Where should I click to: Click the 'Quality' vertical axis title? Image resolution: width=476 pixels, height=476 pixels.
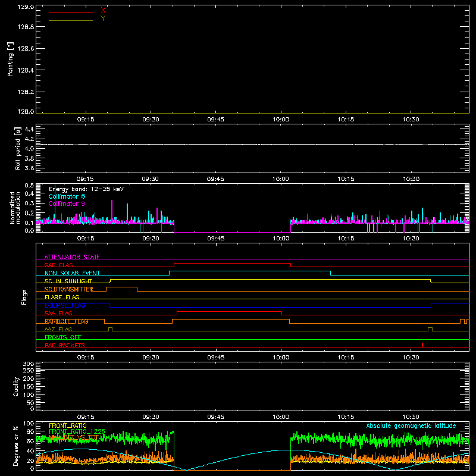point(16,386)
